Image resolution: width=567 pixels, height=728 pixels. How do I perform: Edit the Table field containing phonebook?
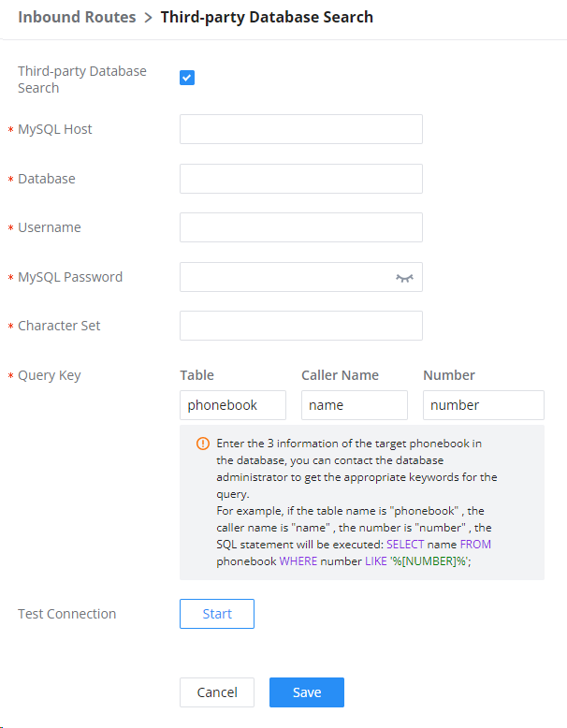233,405
